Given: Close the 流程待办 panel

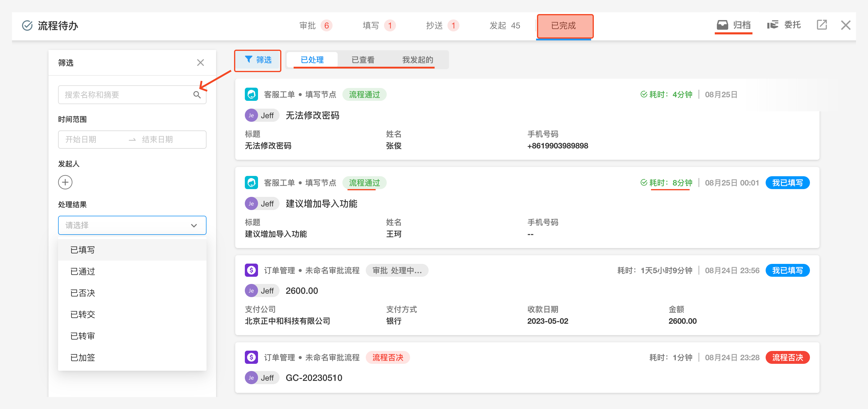Looking at the screenshot, I should tap(846, 25).
